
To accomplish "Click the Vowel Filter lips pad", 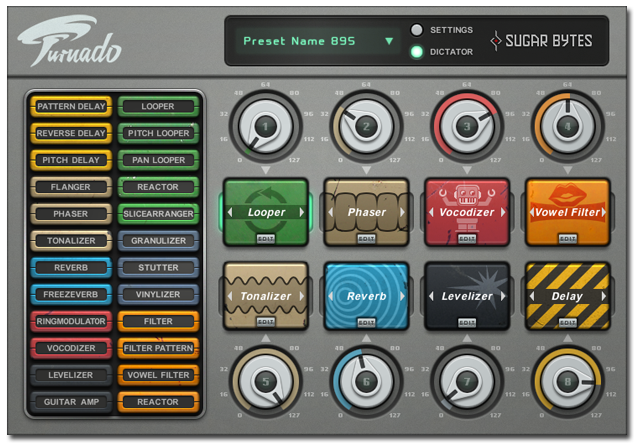I will (568, 212).
